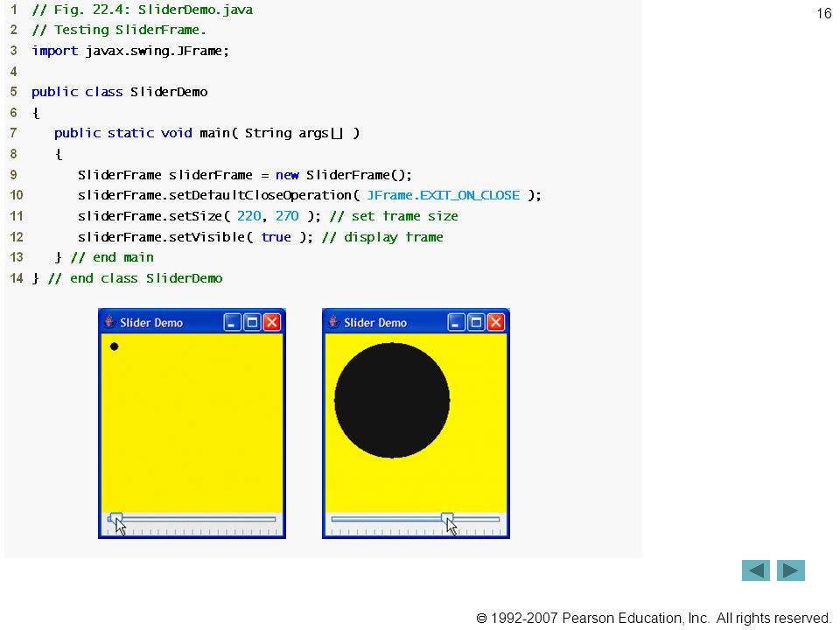The width and height of the screenshot is (840, 630).
Task: Click line number 14 in the code listing
Action: pos(17,278)
